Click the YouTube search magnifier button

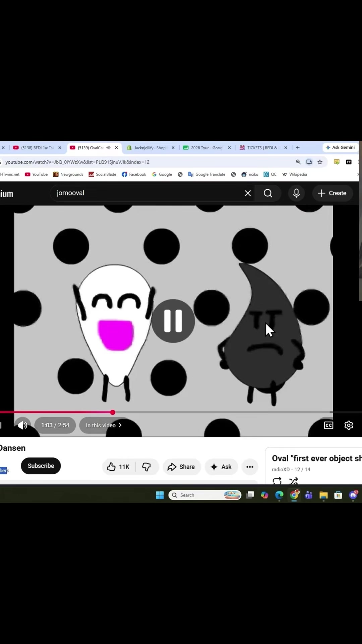(x=268, y=193)
